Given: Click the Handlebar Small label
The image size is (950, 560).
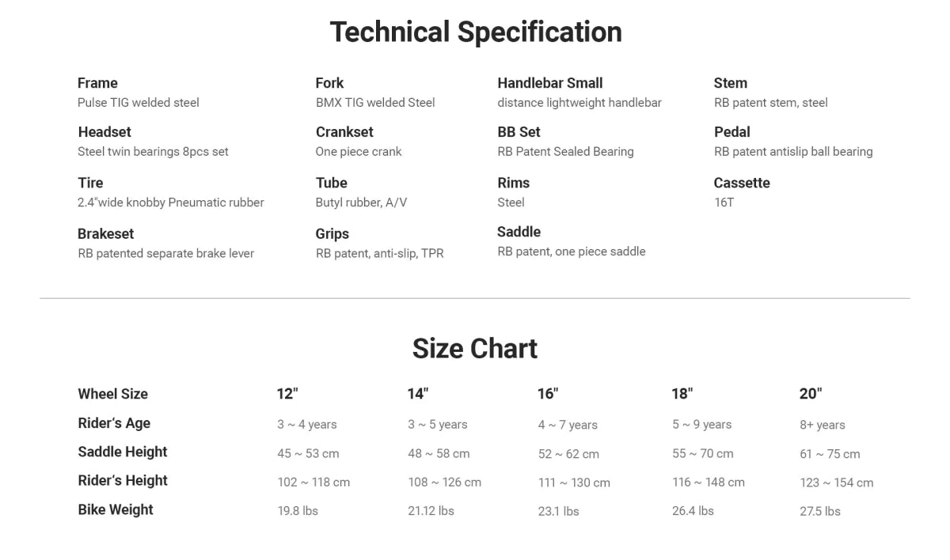Looking at the screenshot, I should click(x=549, y=83).
